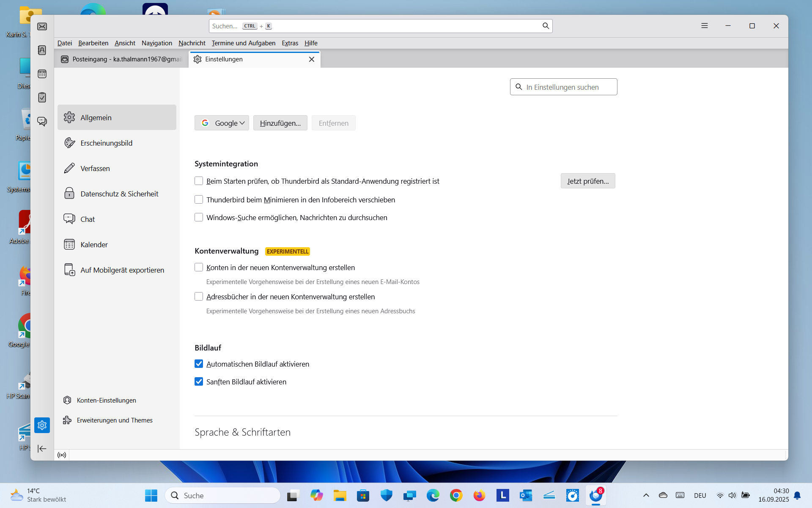
Task: Collapse the spaces toolbar arrow icon
Action: click(x=42, y=449)
